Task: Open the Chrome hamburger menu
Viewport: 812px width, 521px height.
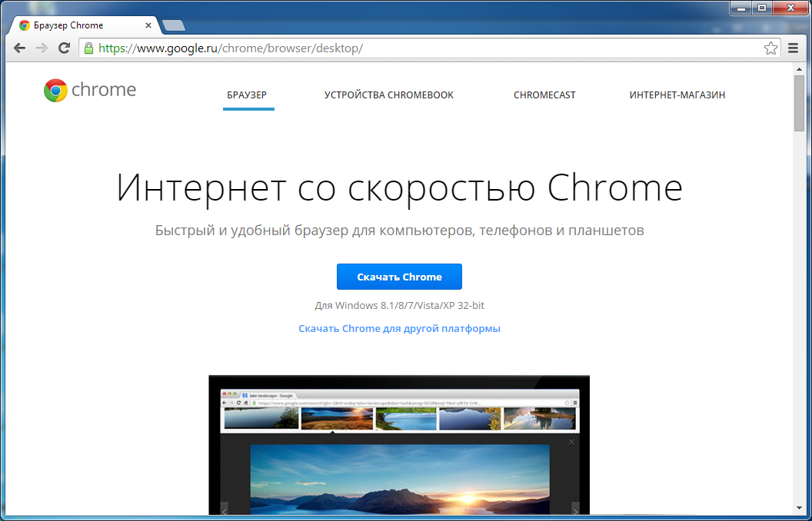Action: [x=793, y=48]
